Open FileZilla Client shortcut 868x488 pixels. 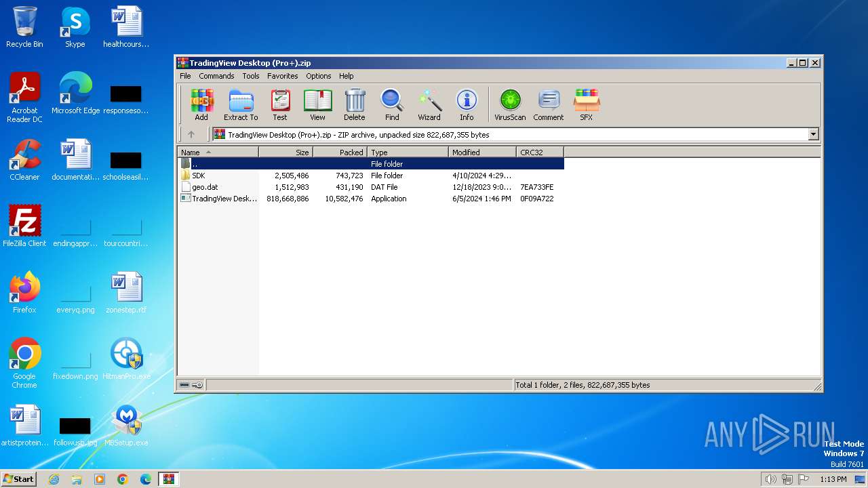[x=24, y=227]
